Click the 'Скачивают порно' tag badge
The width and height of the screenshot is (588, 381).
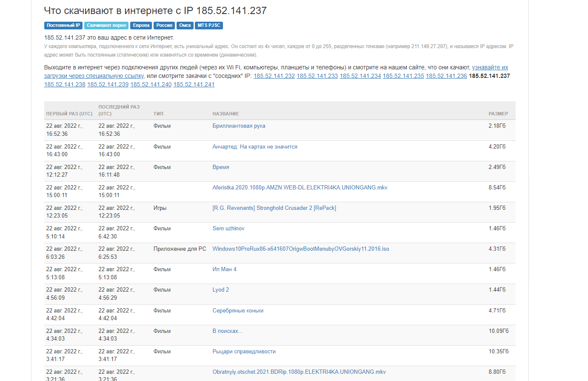(106, 26)
